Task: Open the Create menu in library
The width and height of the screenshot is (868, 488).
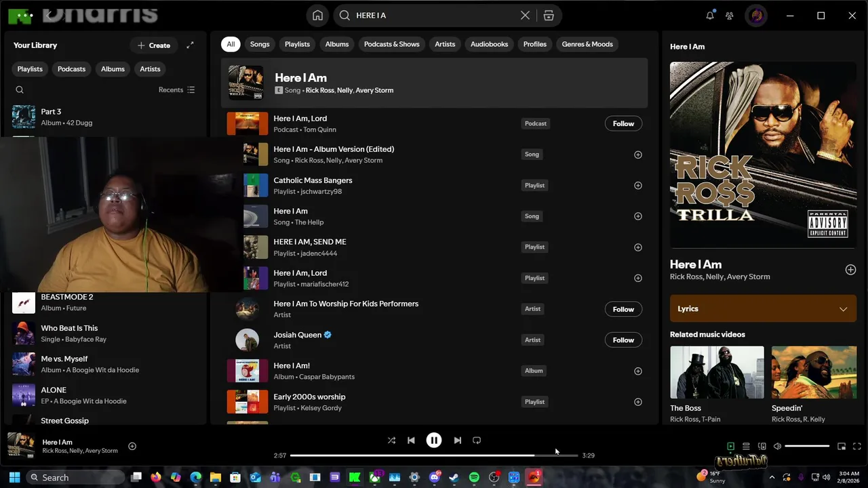Action: pyautogui.click(x=153, y=45)
